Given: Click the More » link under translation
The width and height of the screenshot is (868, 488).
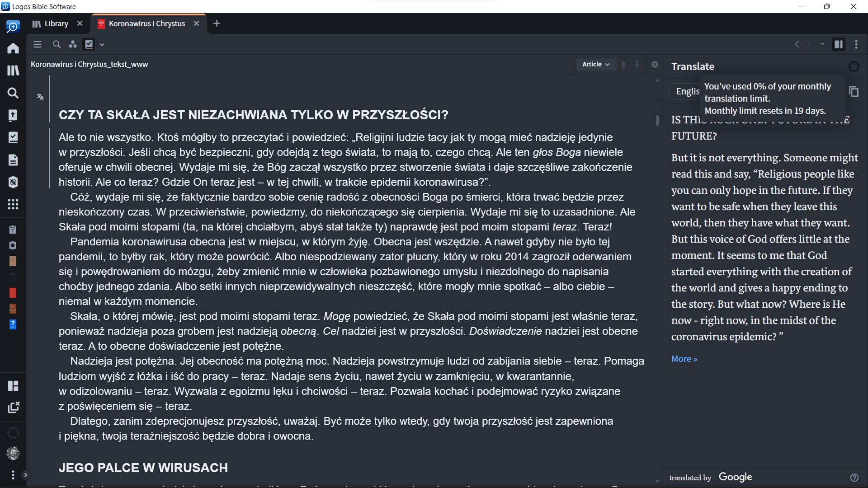Looking at the screenshot, I should pyautogui.click(x=684, y=359).
